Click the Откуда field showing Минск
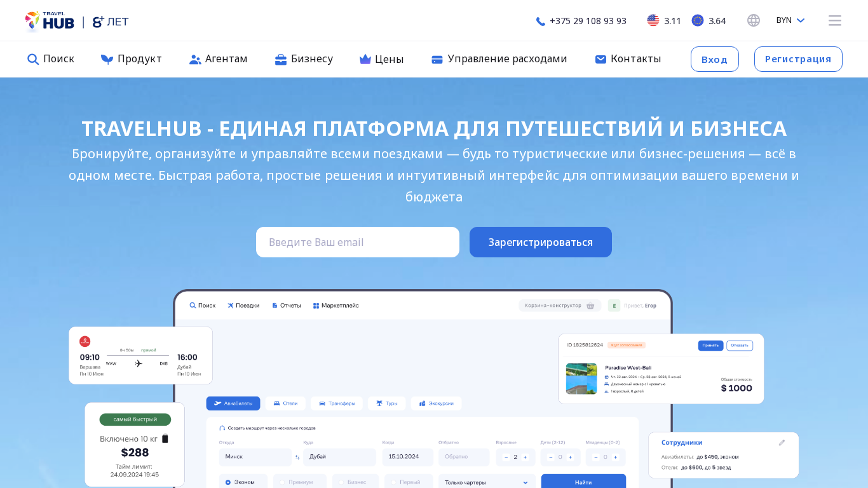The height and width of the screenshot is (488, 868). [255, 457]
